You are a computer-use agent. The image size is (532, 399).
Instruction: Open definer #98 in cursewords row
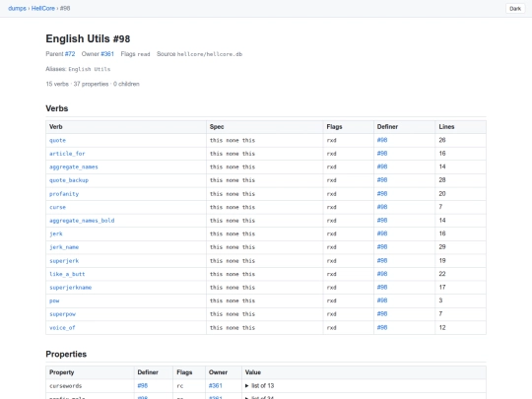(x=143, y=386)
